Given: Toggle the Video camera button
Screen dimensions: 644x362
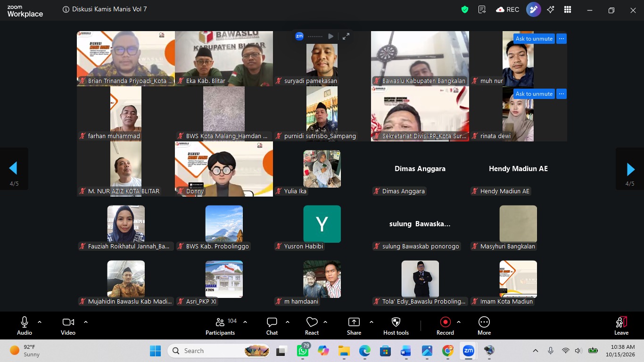Looking at the screenshot, I should click(x=68, y=326).
